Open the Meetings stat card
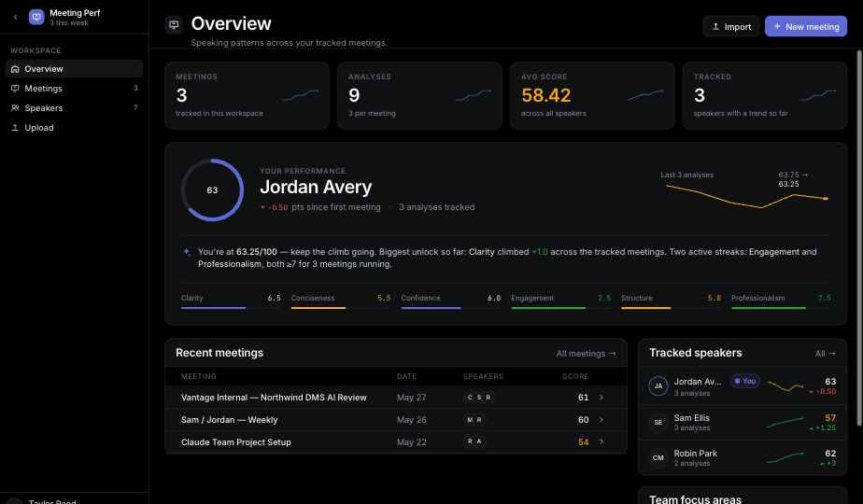Image resolution: width=863 pixels, height=504 pixels. pyautogui.click(x=248, y=96)
